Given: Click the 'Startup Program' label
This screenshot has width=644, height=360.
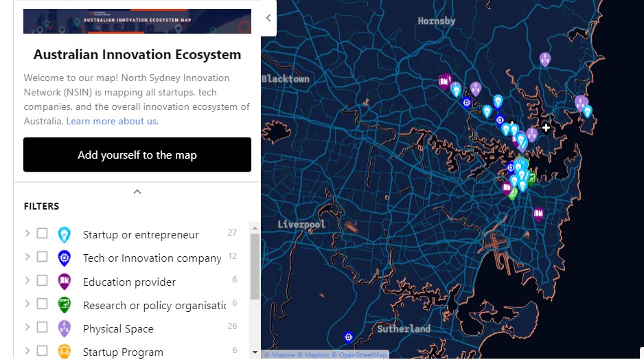Looking at the screenshot, I should pyautogui.click(x=123, y=352).
